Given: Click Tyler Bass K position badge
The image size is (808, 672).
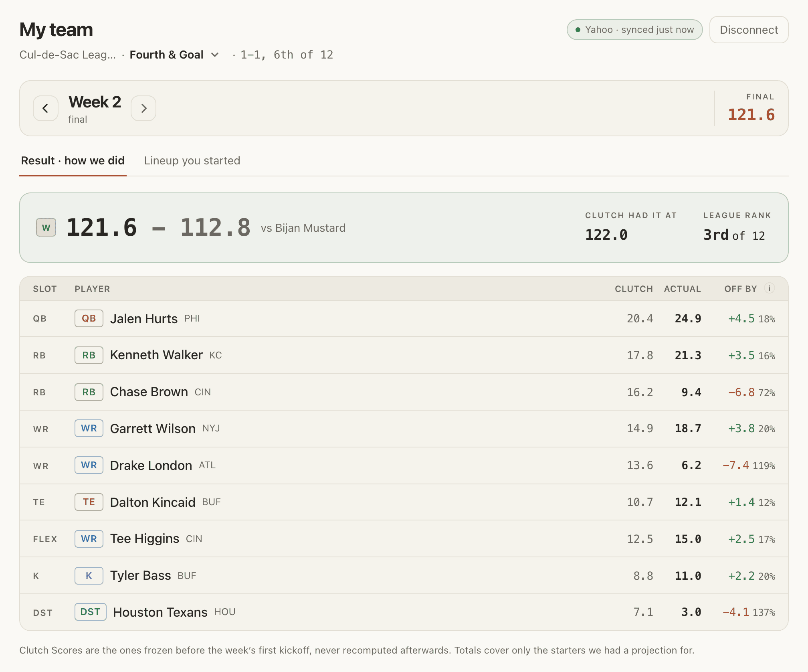Looking at the screenshot, I should point(89,576).
